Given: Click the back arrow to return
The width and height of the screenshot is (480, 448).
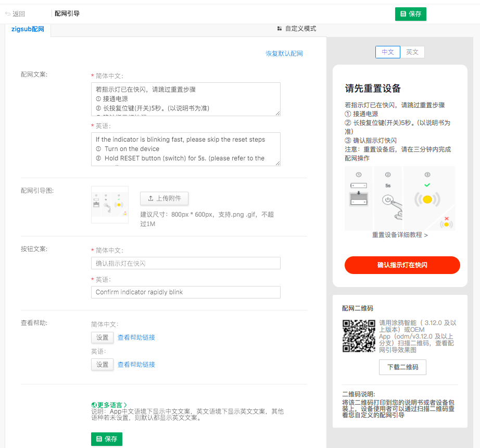Looking at the screenshot, I should tap(7, 14).
